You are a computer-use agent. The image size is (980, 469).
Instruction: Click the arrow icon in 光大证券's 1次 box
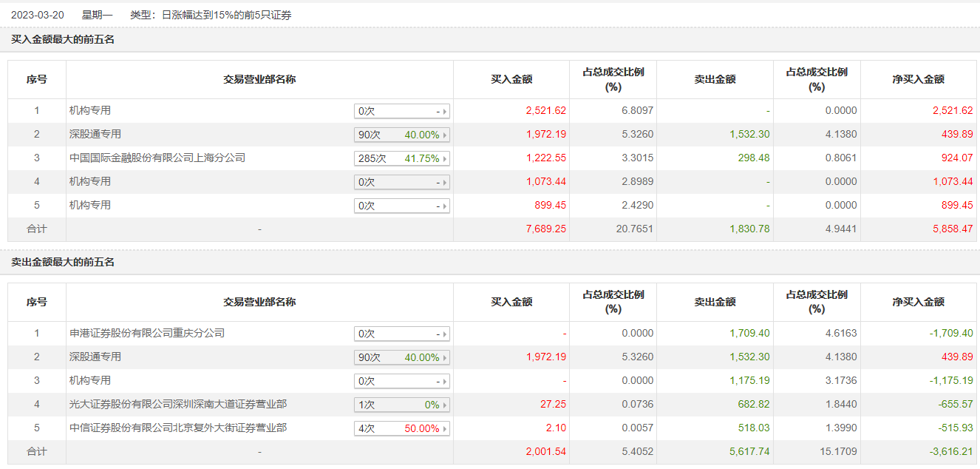tap(445, 405)
